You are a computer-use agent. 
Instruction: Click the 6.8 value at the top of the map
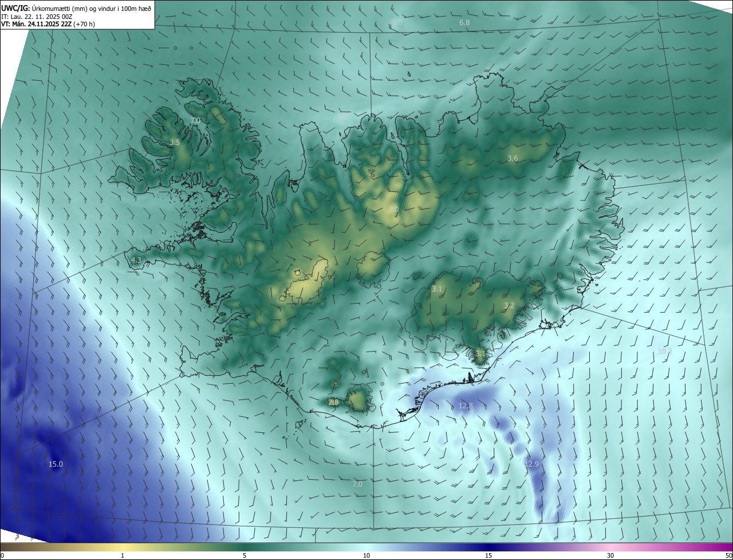click(464, 22)
